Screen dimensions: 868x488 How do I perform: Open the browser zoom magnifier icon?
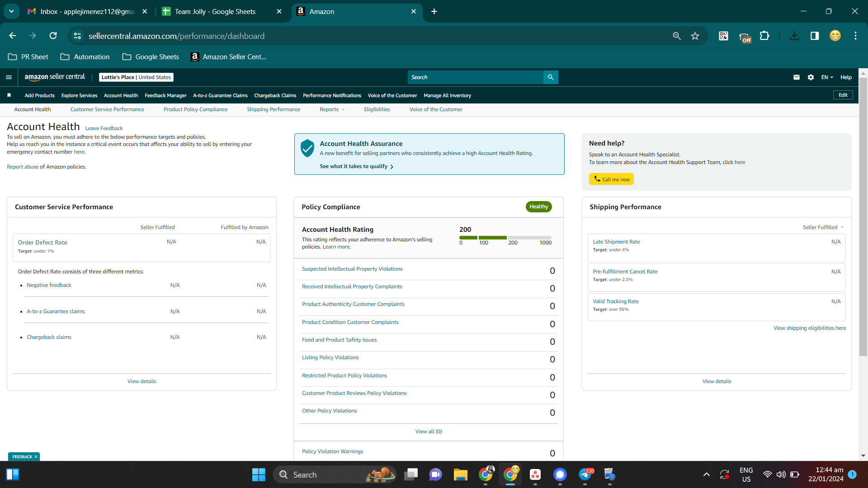point(677,36)
